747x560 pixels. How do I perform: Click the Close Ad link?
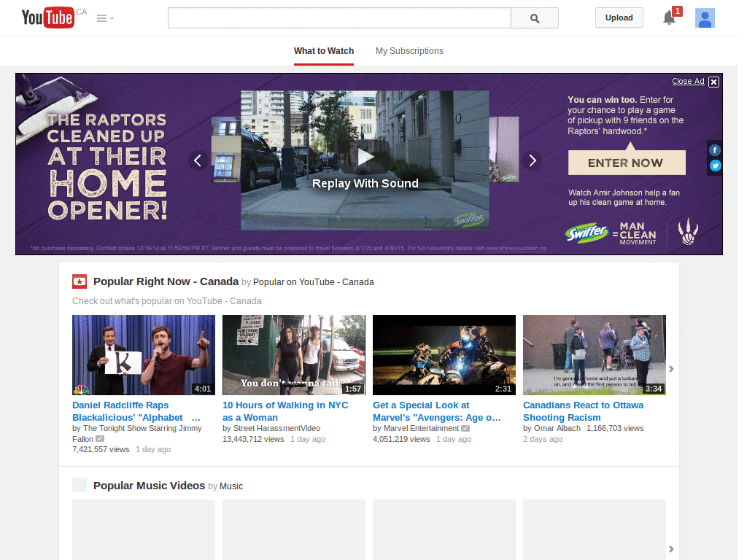coord(688,82)
